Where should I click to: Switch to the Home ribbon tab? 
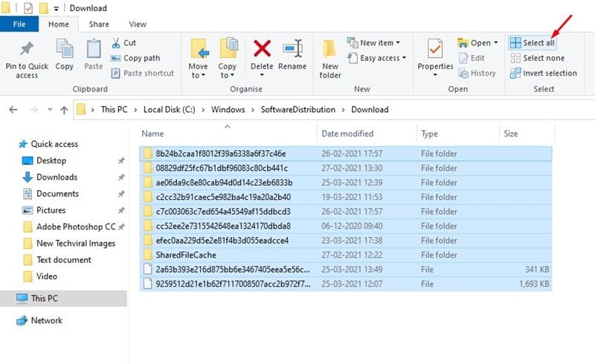click(59, 25)
